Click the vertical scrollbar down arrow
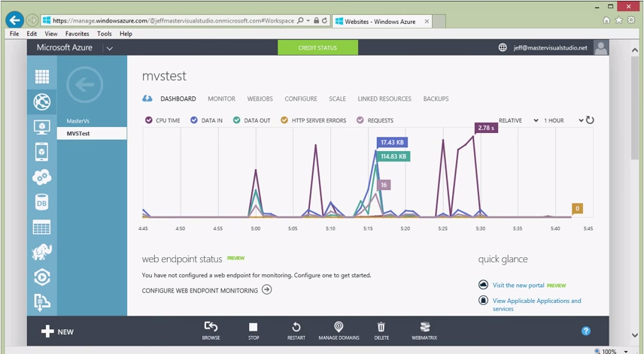 click(635, 335)
